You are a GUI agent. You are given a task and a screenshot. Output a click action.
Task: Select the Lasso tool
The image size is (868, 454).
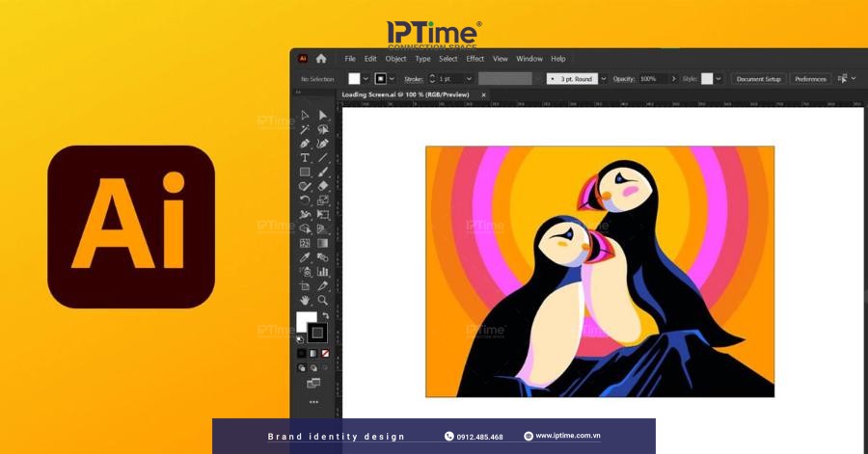(323, 129)
